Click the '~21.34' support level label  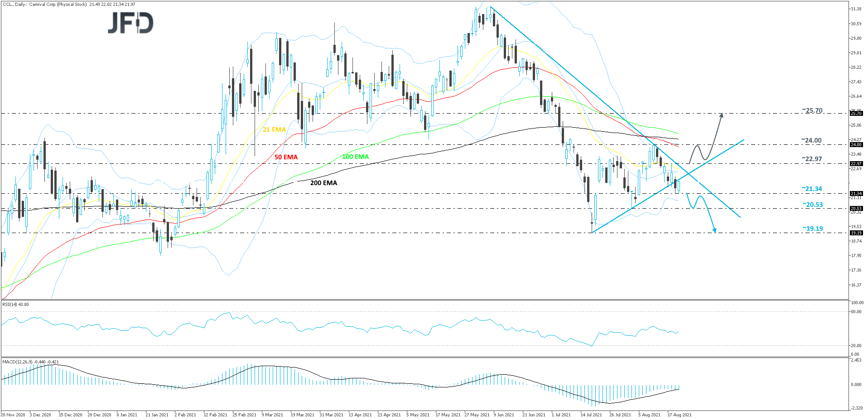[811, 189]
